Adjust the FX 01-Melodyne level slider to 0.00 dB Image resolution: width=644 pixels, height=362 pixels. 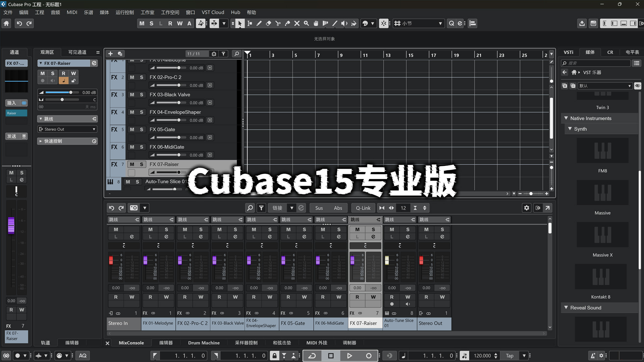(179, 67)
